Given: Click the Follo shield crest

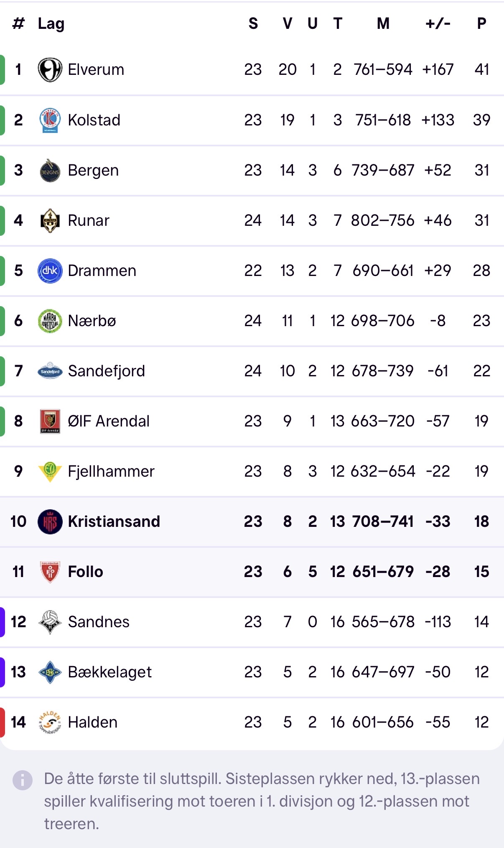Looking at the screenshot, I should pyautogui.click(x=50, y=572).
